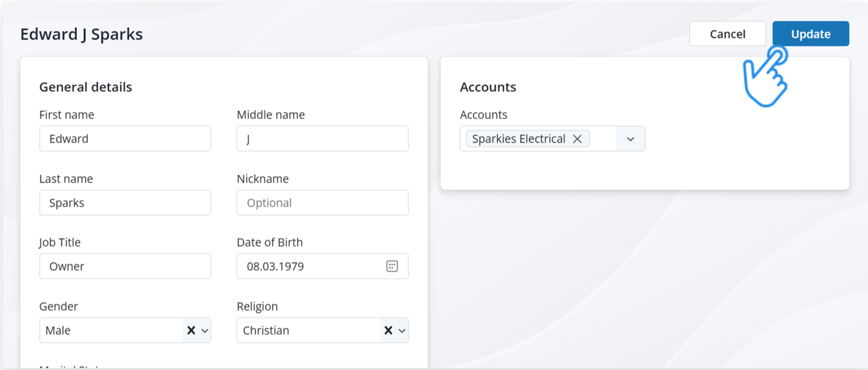Image resolution: width=868 pixels, height=370 pixels.
Task: Click into the Middle name field
Action: [322, 139]
